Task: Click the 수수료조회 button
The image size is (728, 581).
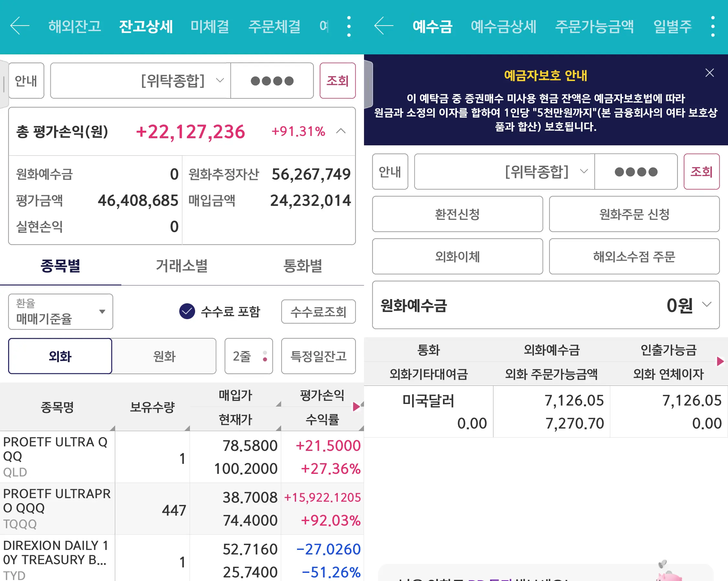Action: (x=318, y=311)
